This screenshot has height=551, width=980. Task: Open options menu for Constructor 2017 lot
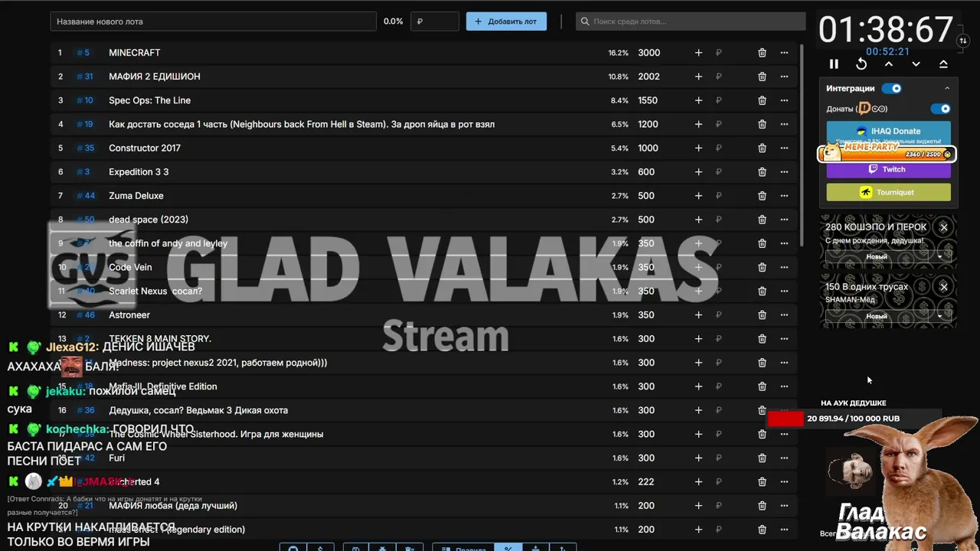point(784,148)
